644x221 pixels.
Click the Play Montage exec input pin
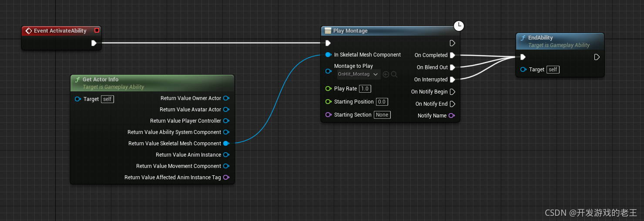click(x=328, y=43)
